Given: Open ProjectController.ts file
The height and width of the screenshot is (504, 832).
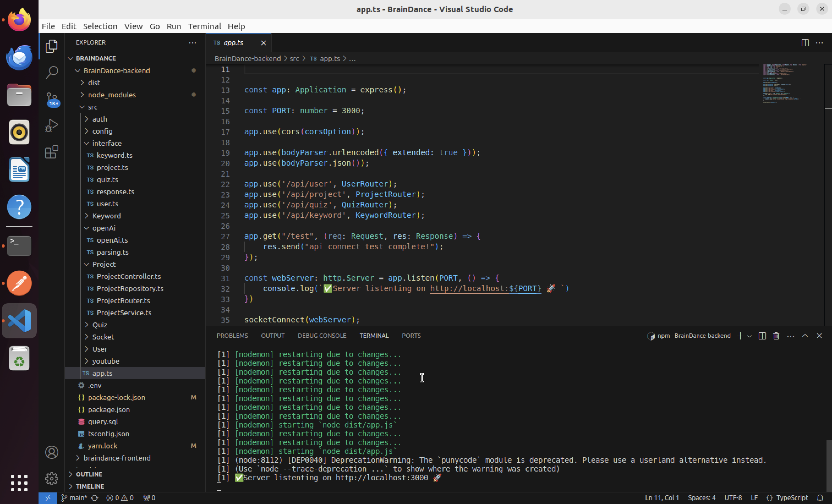Looking at the screenshot, I should pos(135,276).
